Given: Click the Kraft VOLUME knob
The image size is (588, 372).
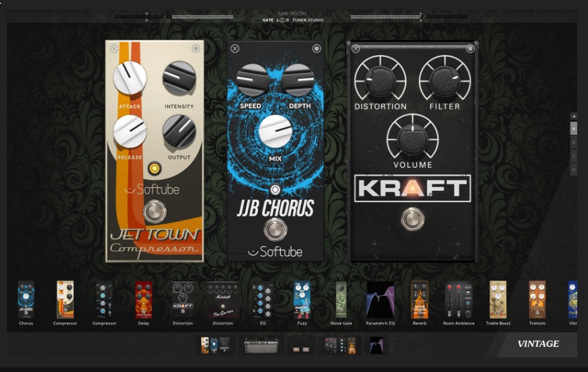Looking at the screenshot, I should click(412, 139).
